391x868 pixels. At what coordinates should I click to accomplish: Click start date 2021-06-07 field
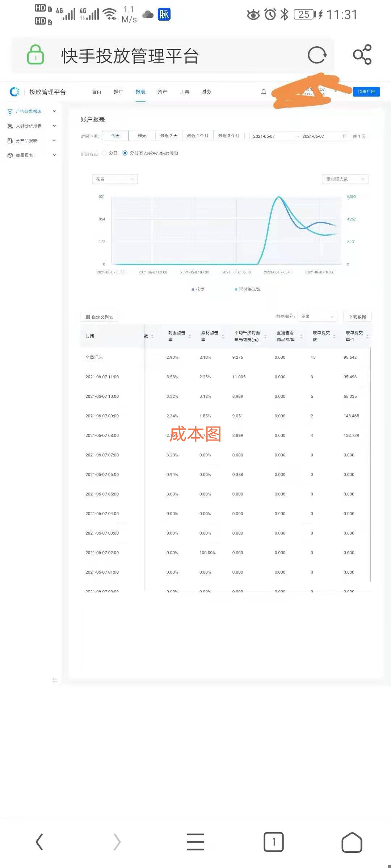coord(264,136)
